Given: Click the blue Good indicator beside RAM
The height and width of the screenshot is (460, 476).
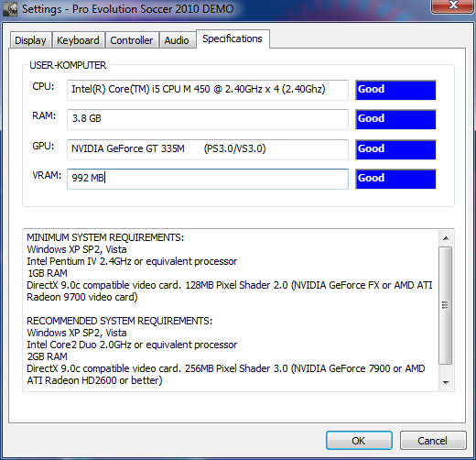Looking at the screenshot, I should tap(395, 119).
